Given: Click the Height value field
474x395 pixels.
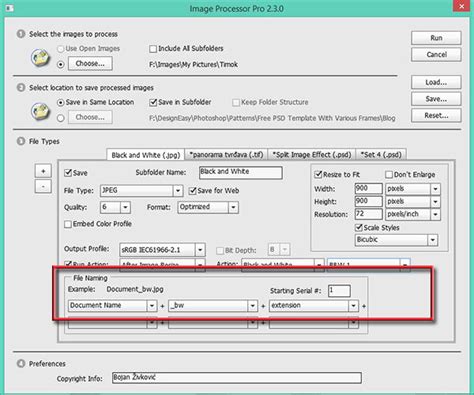Looking at the screenshot, I should click(x=368, y=201).
